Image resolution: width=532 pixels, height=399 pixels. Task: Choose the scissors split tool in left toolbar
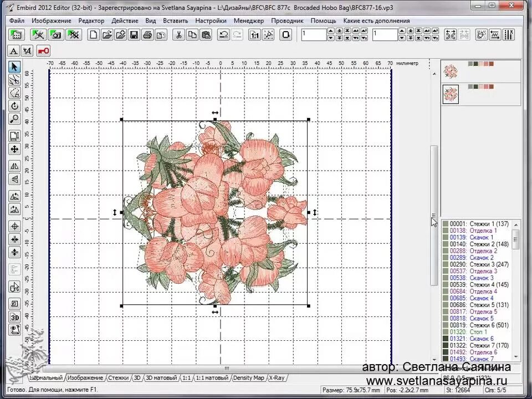pos(14,80)
